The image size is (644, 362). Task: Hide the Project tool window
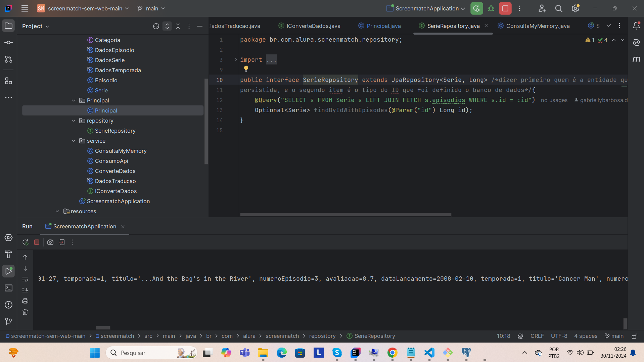point(200,26)
